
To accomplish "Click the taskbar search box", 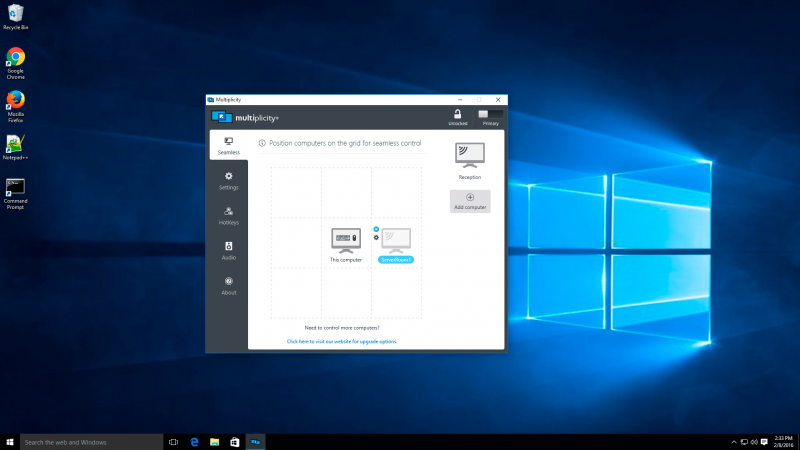I will point(90,441).
